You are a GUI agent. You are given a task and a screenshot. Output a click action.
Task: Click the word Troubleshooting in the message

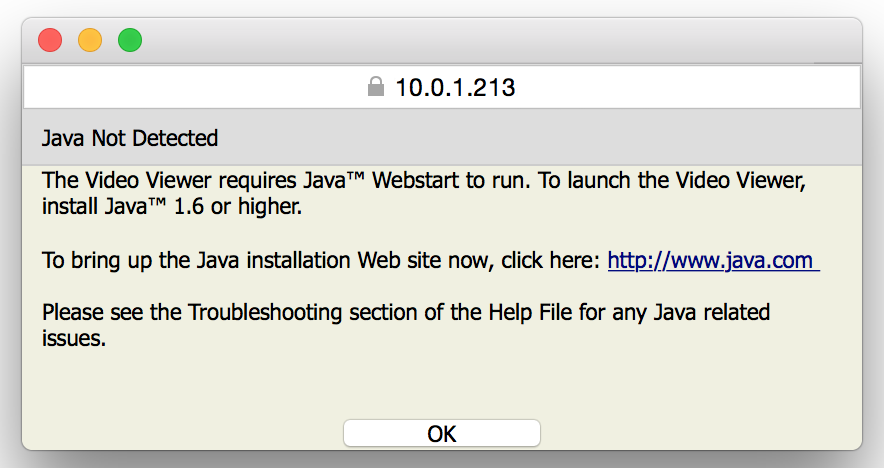[x=265, y=312]
